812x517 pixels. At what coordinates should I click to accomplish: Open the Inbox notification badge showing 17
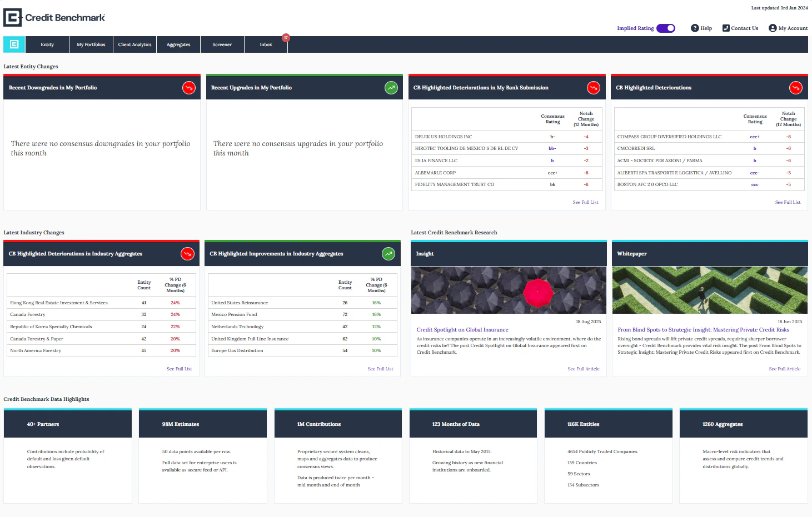[286, 38]
